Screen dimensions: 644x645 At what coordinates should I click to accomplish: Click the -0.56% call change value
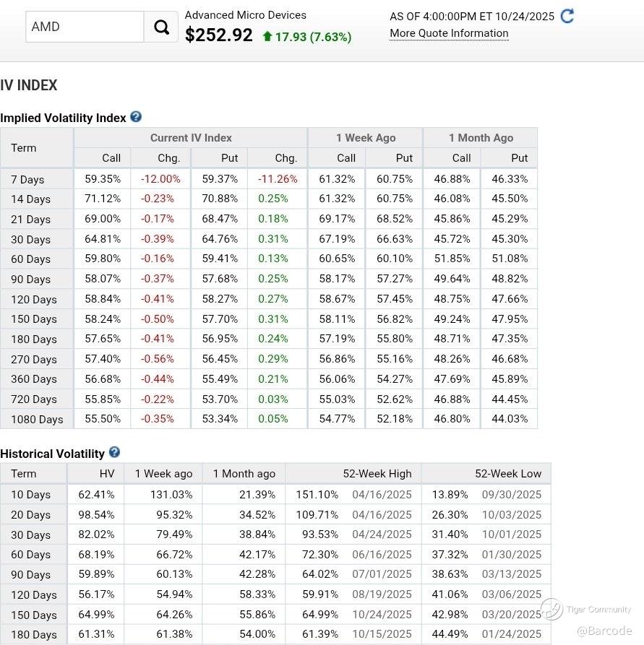click(158, 359)
